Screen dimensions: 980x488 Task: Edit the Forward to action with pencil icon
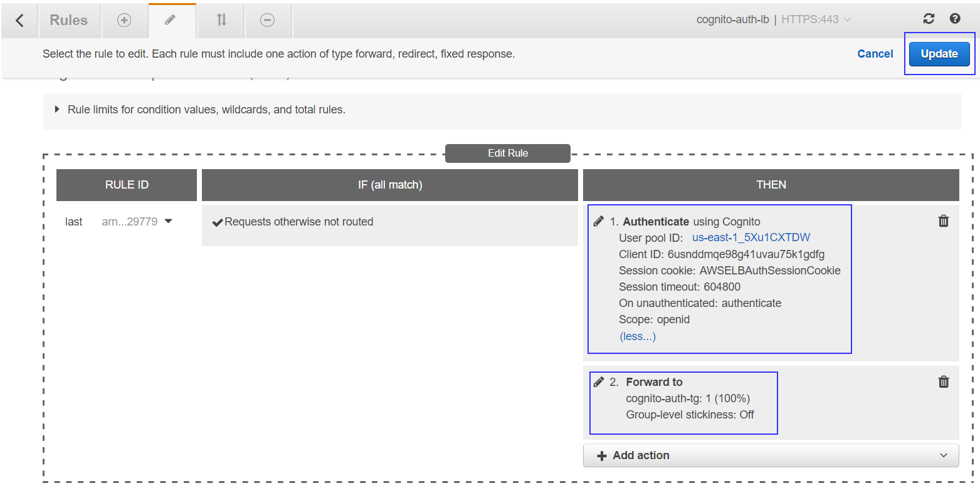(x=599, y=381)
